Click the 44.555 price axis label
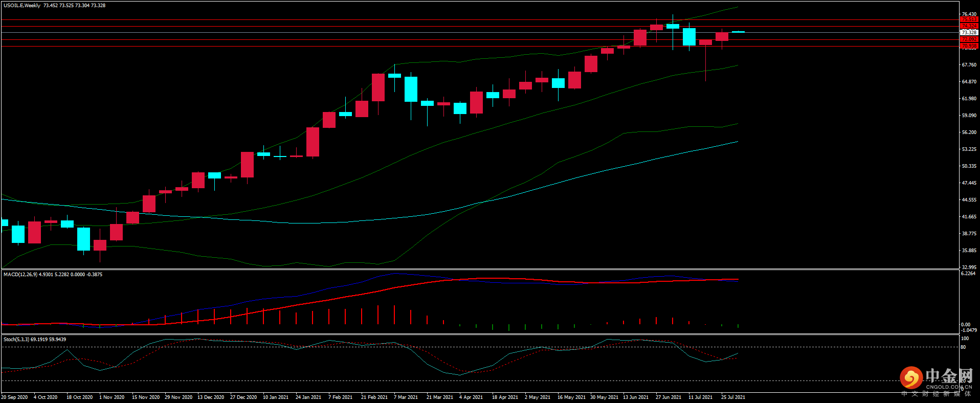This screenshot has height=403, width=980. (969, 200)
